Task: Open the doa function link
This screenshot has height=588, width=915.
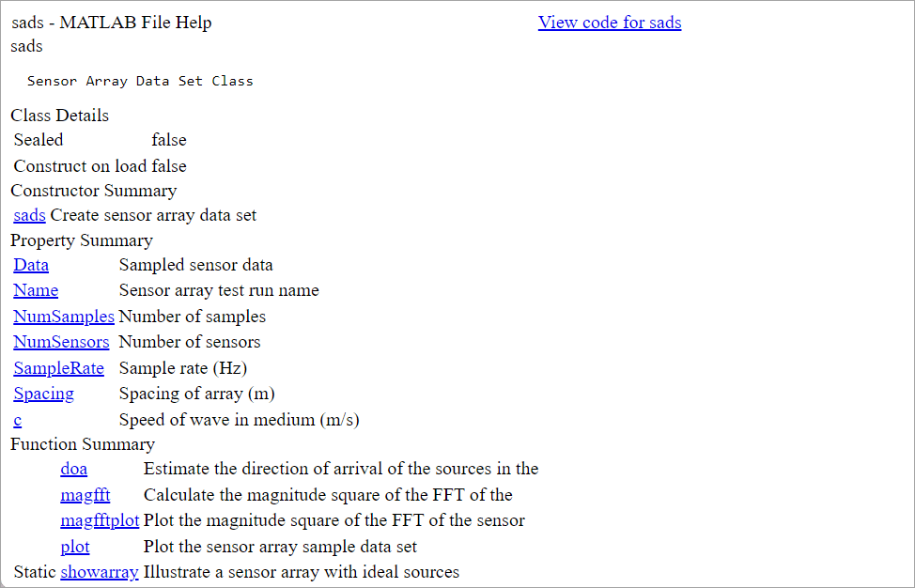Action: pyautogui.click(x=73, y=469)
